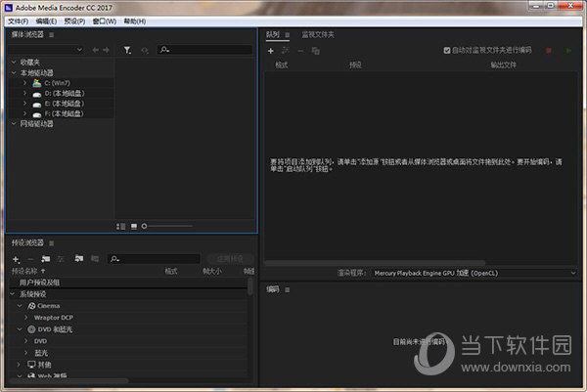This screenshot has height=392, width=587.
Task: Start the queue with green play button
Action: (x=568, y=51)
